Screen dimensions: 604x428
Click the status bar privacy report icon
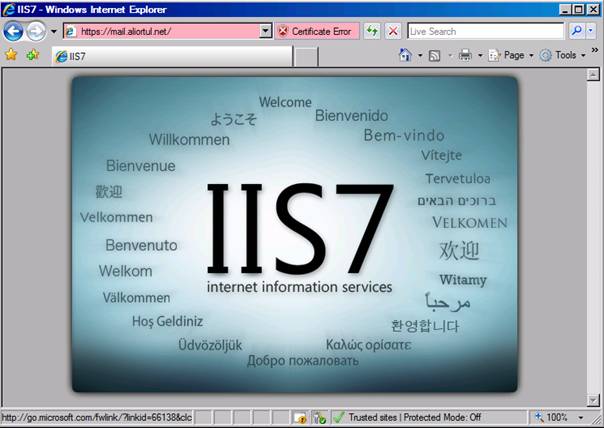click(x=300, y=418)
